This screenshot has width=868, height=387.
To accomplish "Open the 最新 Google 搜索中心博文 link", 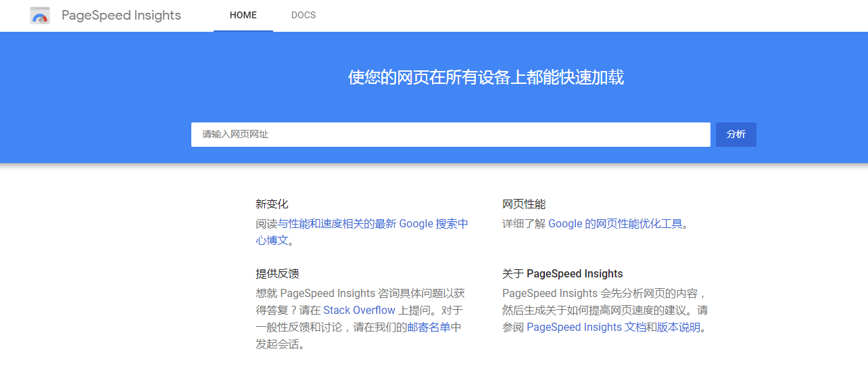I will [x=362, y=232].
